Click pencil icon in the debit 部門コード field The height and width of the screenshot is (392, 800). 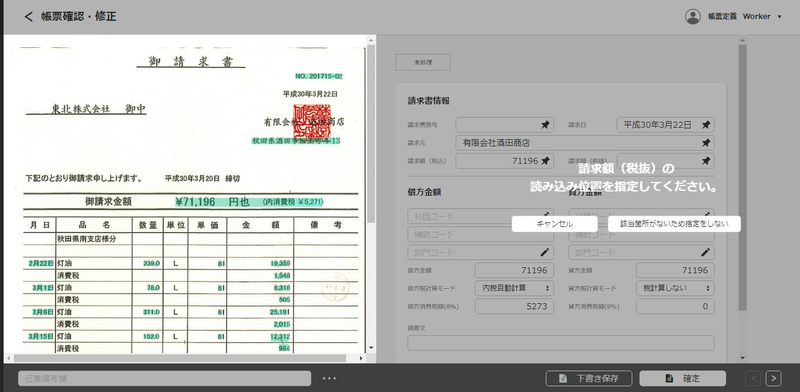point(545,252)
